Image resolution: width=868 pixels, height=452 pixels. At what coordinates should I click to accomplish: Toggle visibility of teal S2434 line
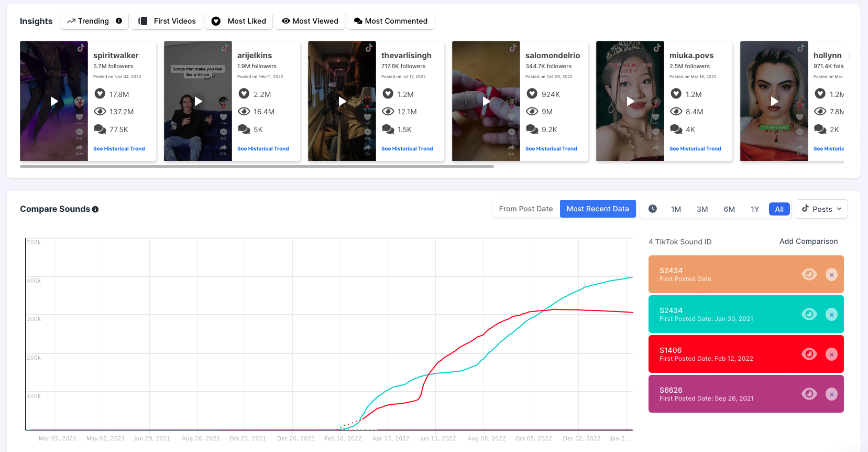point(809,315)
